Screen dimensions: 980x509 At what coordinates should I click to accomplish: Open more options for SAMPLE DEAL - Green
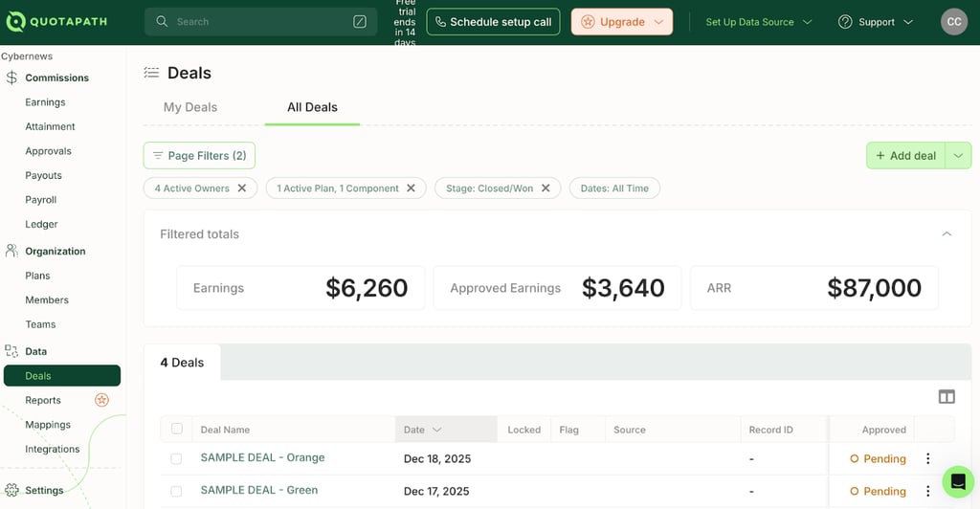[928, 491]
